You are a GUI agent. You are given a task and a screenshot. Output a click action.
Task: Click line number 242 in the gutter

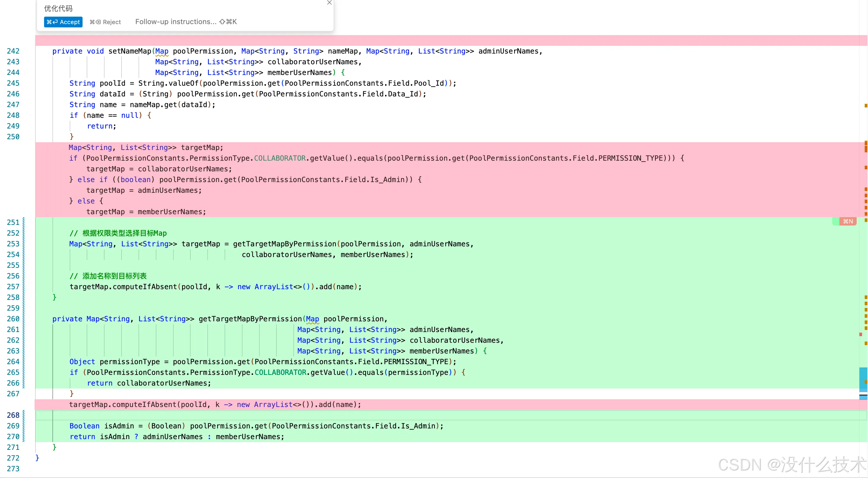pos(13,51)
